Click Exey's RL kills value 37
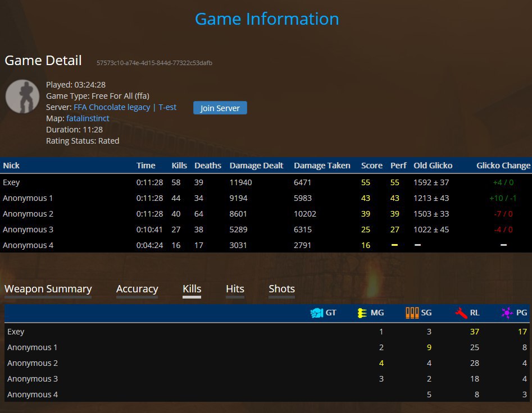This screenshot has width=532, height=413. [x=474, y=332]
